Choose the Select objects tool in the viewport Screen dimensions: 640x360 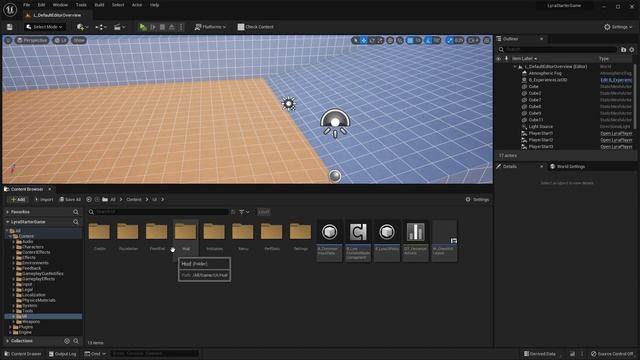356,40
